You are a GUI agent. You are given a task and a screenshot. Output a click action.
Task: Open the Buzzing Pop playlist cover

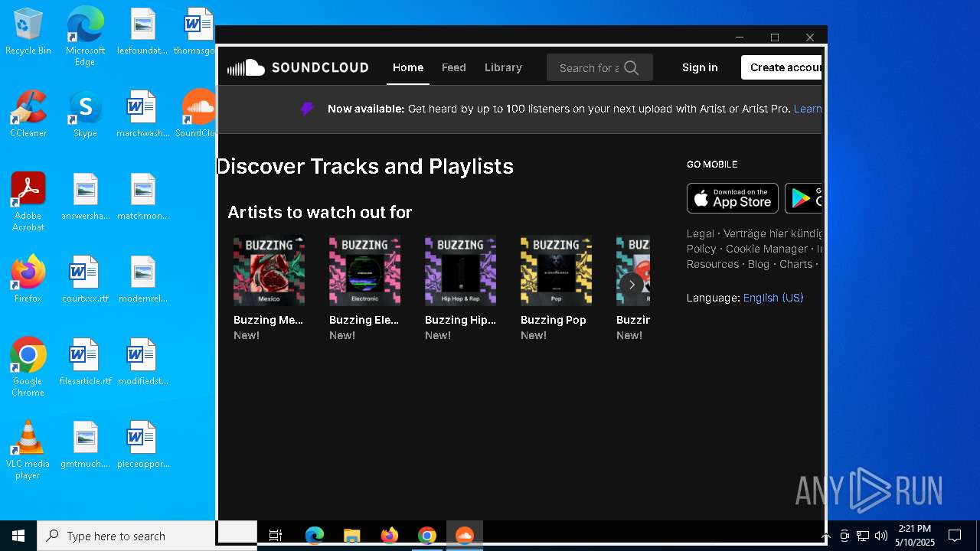click(x=556, y=271)
